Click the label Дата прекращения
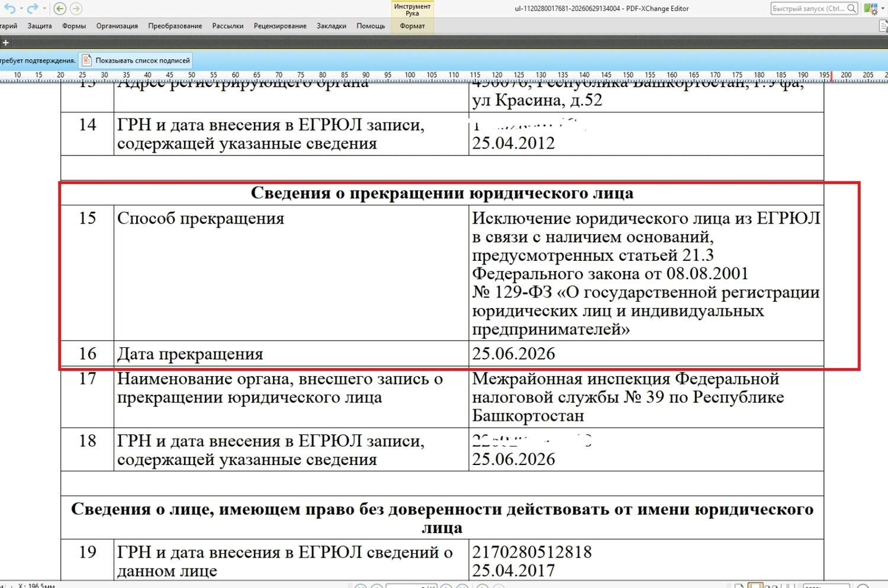This screenshot has height=588, width=888. coord(190,354)
